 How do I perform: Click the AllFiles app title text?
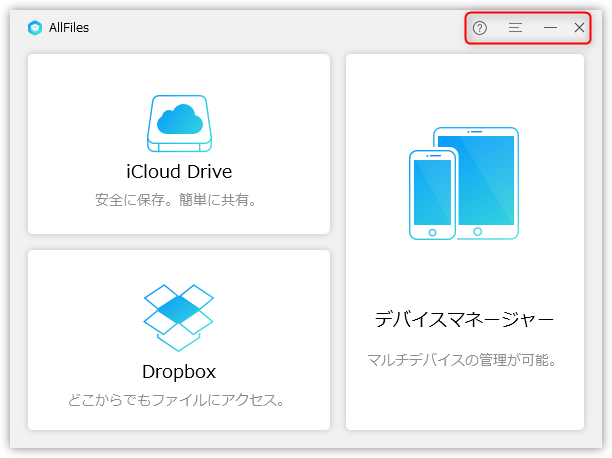(69, 28)
